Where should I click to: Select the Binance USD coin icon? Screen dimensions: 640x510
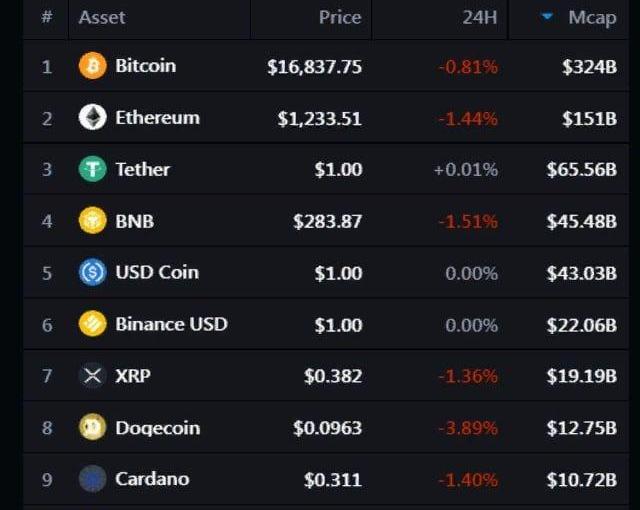(x=93, y=324)
